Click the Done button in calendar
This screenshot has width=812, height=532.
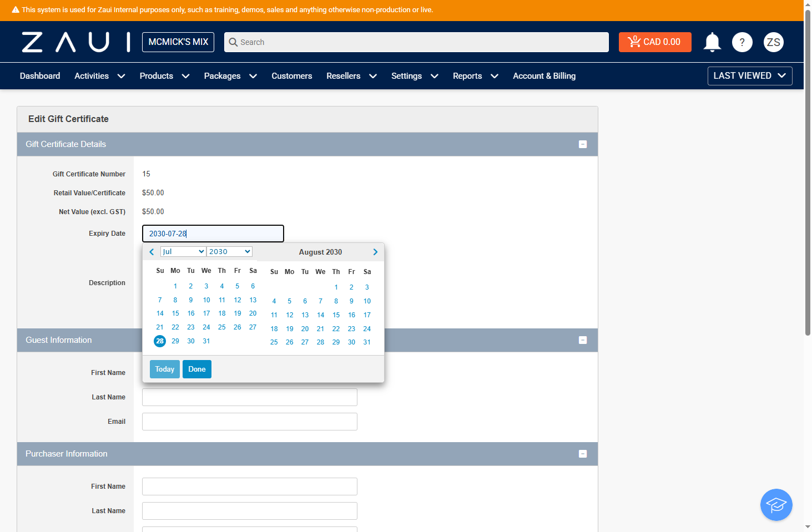[197, 369]
